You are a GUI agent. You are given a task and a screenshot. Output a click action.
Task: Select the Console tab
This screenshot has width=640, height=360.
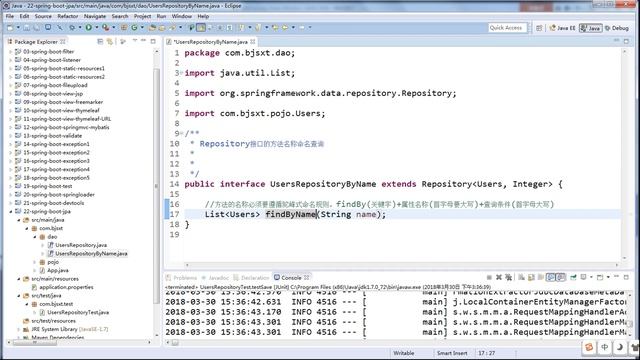click(x=292, y=278)
